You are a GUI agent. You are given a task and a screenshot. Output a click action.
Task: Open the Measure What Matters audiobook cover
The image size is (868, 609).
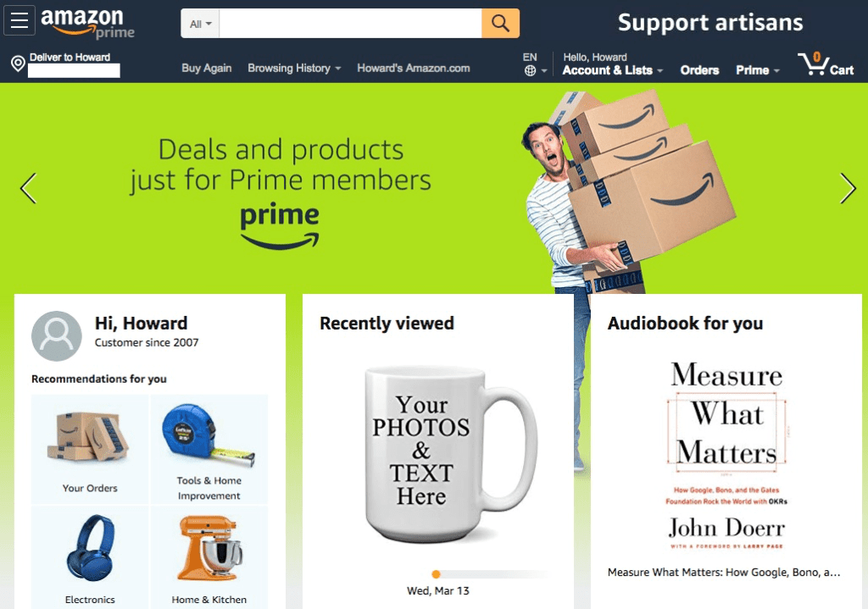click(726, 454)
